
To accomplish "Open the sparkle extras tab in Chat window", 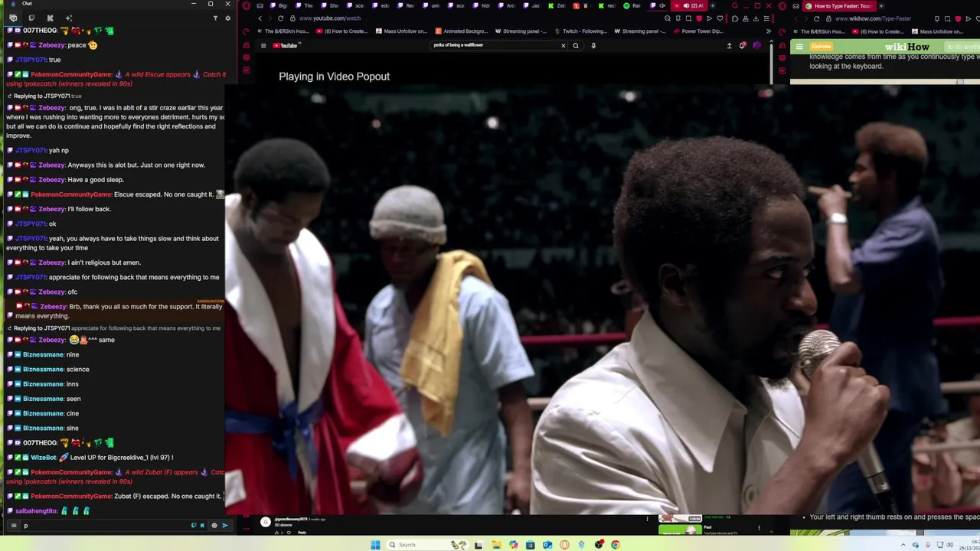I will (68, 18).
